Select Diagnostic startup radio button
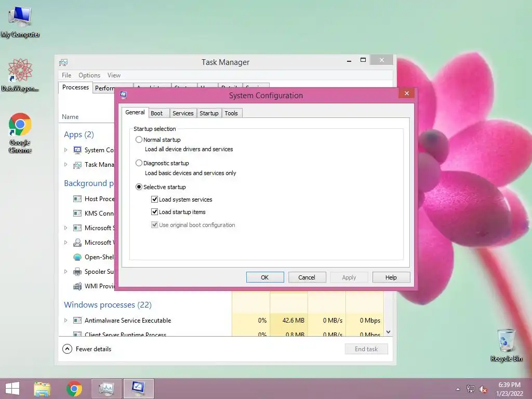532x399 pixels. [x=139, y=163]
